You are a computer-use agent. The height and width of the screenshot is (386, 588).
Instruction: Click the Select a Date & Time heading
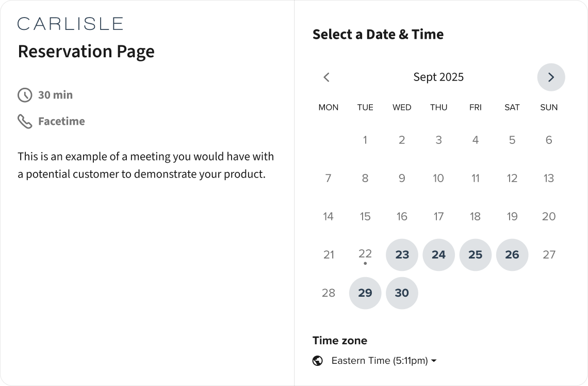click(378, 35)
